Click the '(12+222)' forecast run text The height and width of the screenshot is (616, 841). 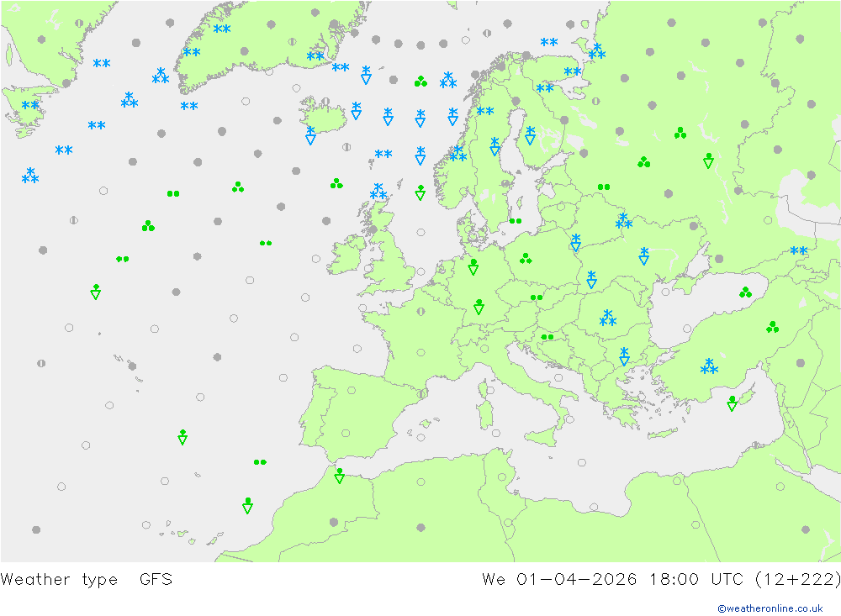coord(797,580)
